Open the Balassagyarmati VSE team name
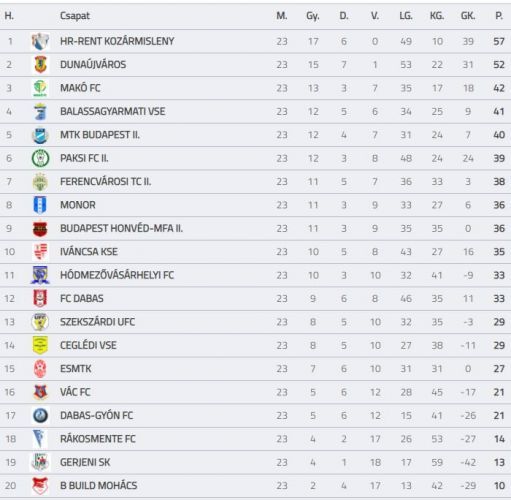This screenshot has height=500, width=511. pos(113,111)
